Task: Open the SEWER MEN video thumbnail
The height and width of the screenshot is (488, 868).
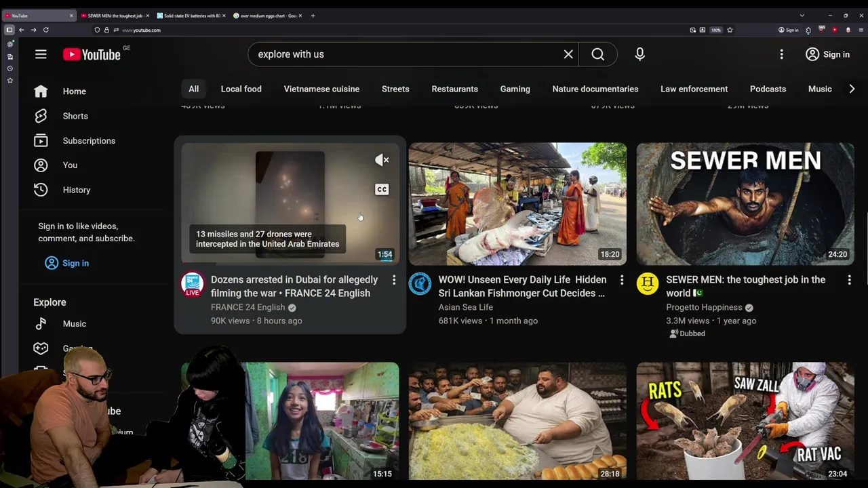Action: point(745,203)
